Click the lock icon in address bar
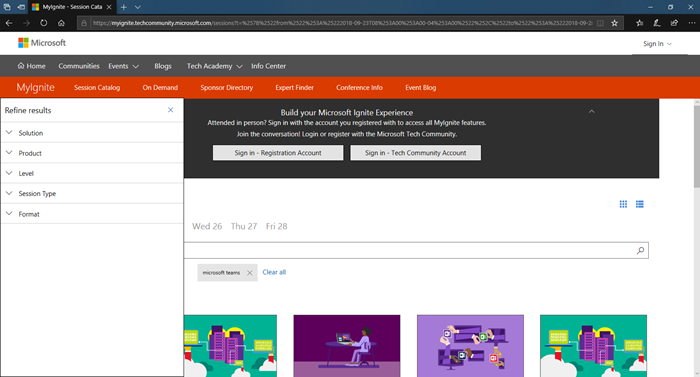 (x=84, y=23)
